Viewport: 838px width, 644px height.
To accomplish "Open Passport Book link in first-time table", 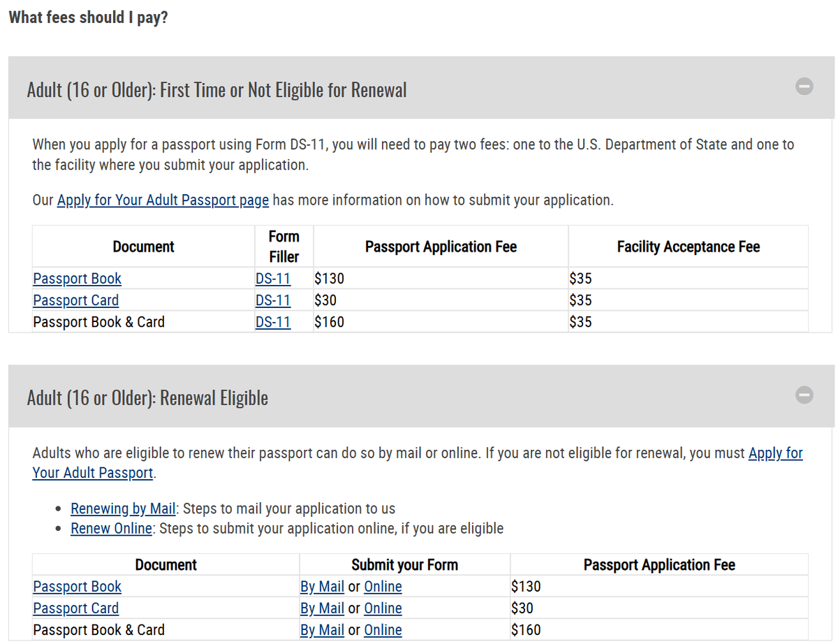I will pyautogui.click(x=77, y=279).
